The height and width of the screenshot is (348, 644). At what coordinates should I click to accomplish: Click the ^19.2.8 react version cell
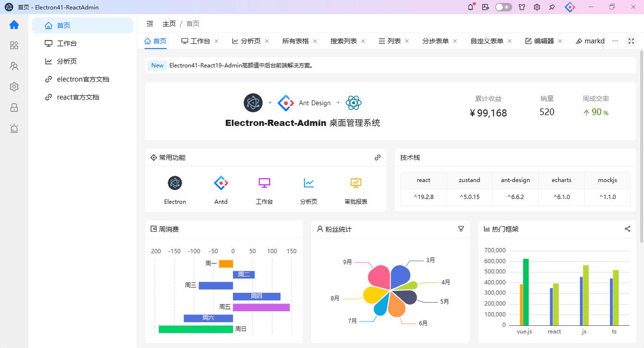[424, 197]
